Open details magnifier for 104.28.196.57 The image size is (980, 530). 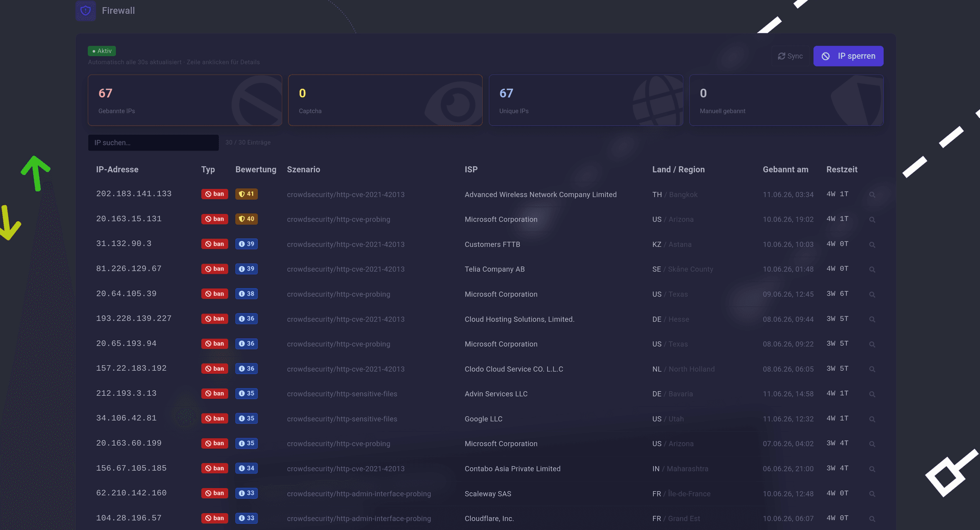(872, 518)
